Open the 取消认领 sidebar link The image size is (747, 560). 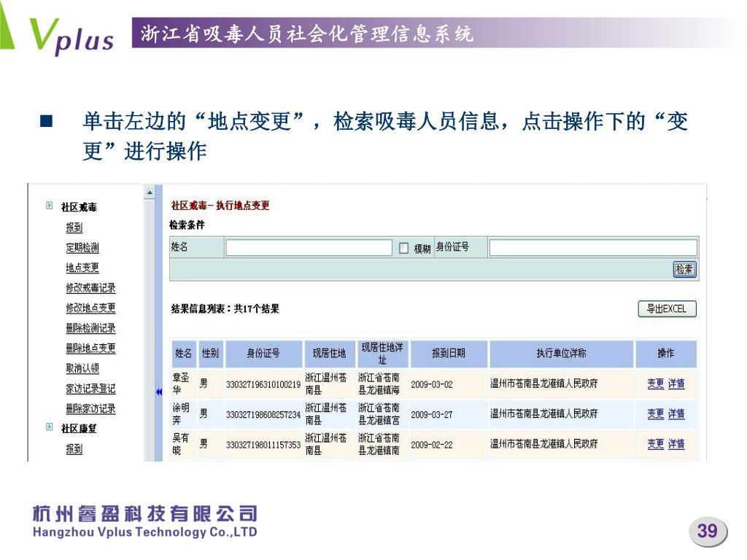[82, 368]
